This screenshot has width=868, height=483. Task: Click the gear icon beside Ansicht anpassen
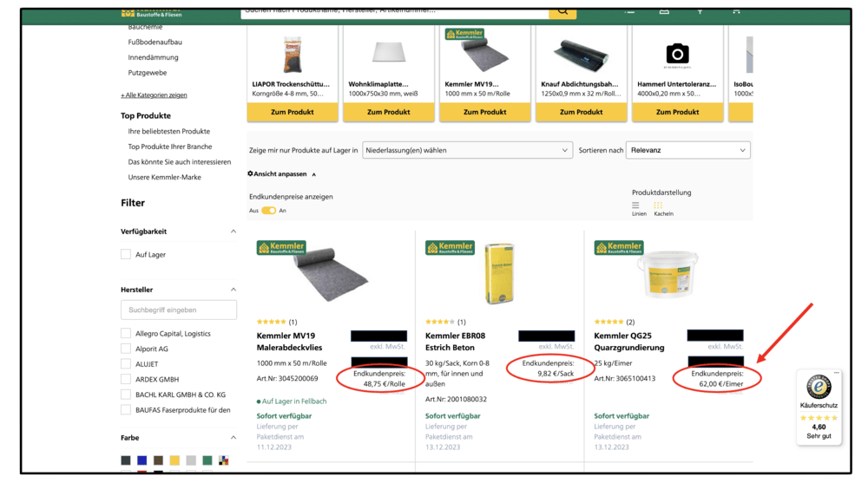250,173
